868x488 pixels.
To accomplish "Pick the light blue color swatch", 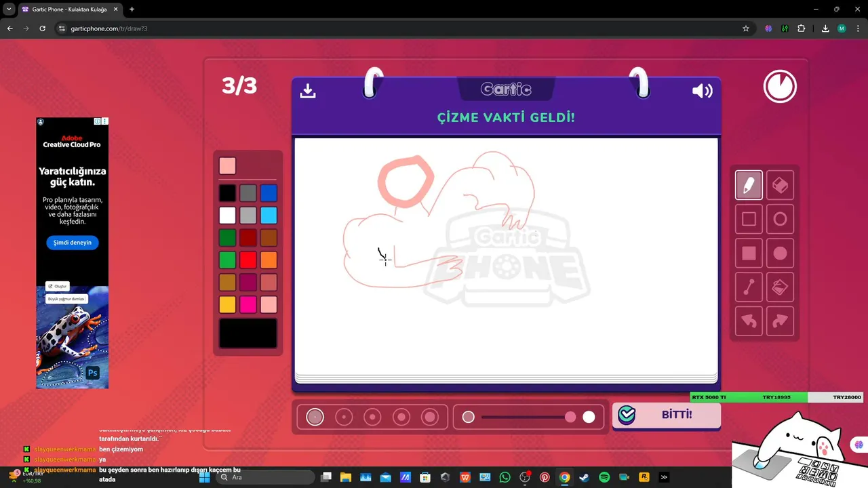I will click(269, 216).
